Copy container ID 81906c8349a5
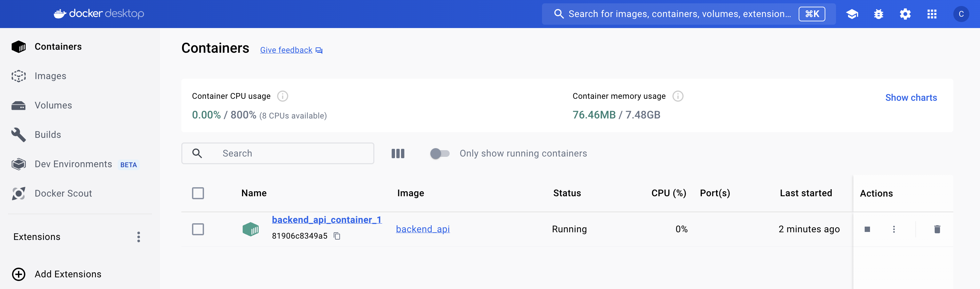Image resolution: width=980 pixels, height=289 pixels. 337,236
